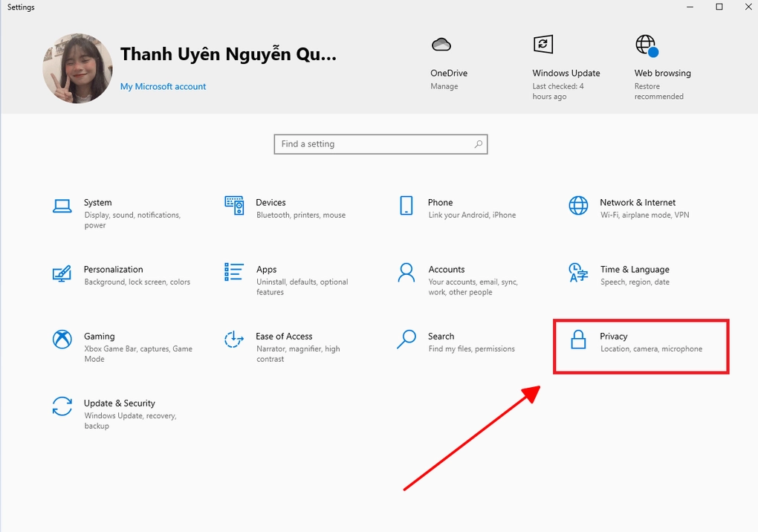Open the Privacy lock icon

578,340
